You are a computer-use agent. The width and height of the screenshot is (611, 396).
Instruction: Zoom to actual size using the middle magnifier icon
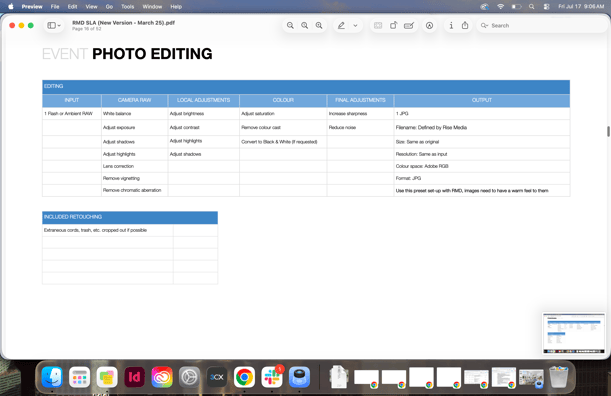coord(304,25)
